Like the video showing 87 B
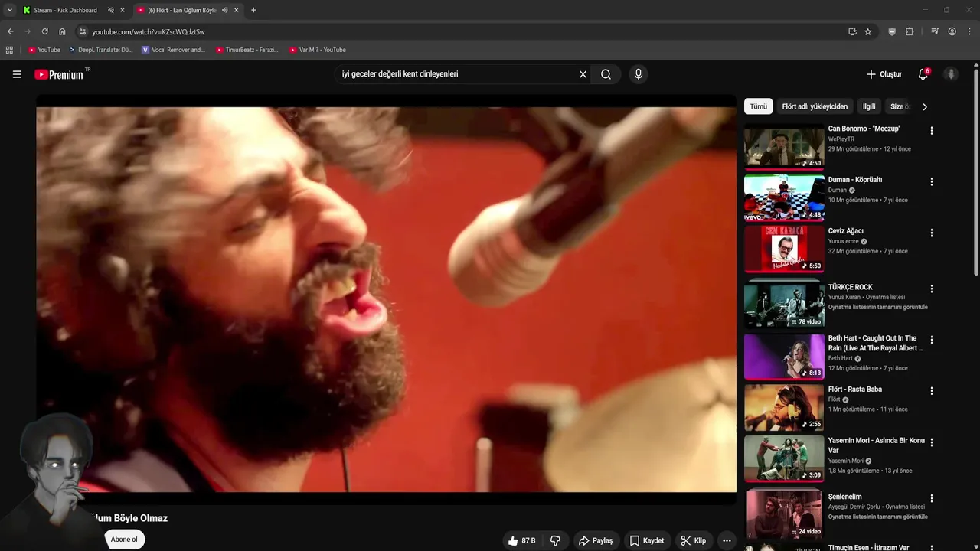980x551 pixels. tap(521, 540)
